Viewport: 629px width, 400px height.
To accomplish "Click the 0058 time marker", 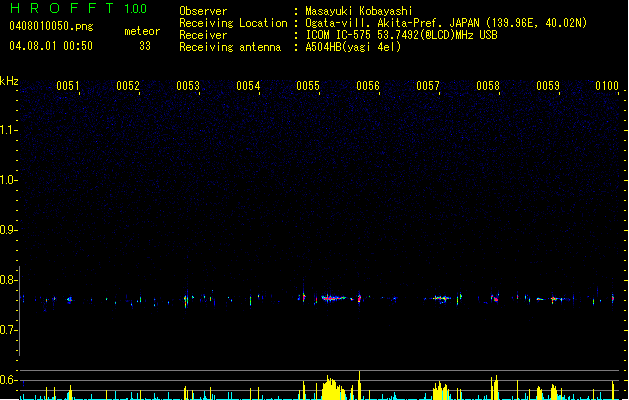I will tap(488, 86).
